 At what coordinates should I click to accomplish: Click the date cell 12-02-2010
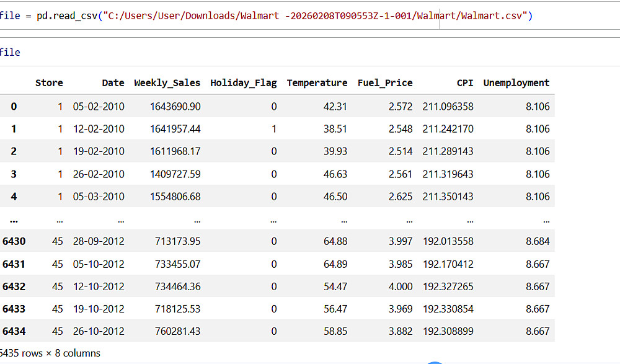coord(99,129)
